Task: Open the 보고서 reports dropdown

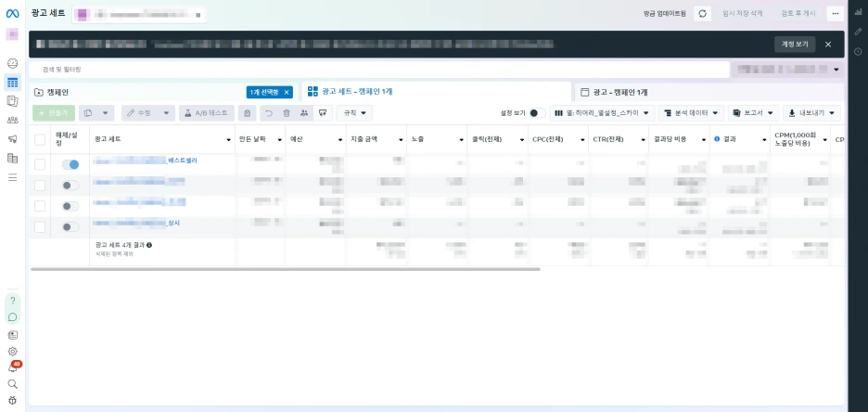Action: [x=754, y=113]
